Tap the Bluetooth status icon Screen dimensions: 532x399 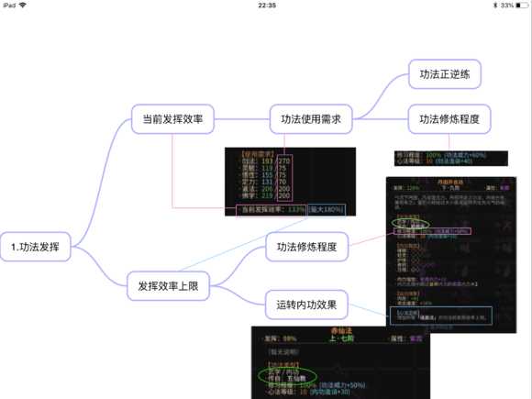click(x=495, y=6)
